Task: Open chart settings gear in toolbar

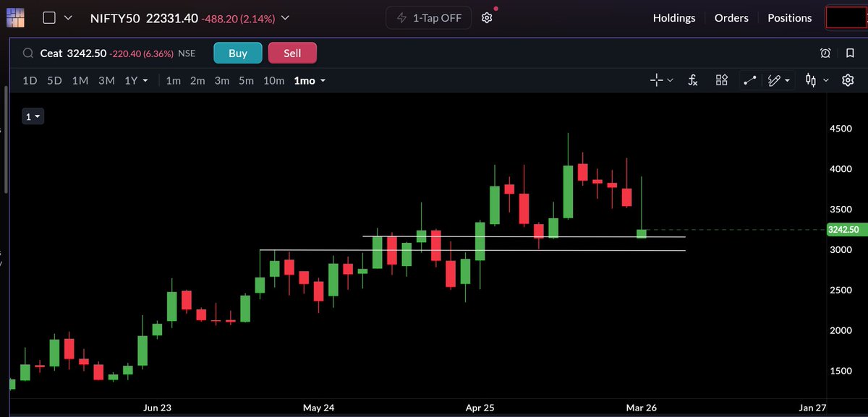Action: [848, 80]
